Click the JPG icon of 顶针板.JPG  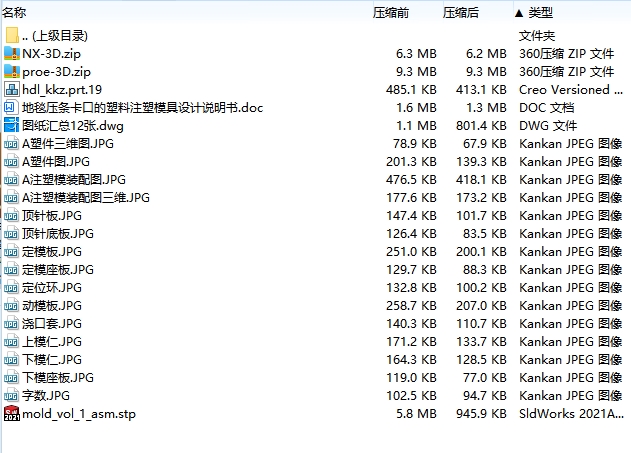11,216
